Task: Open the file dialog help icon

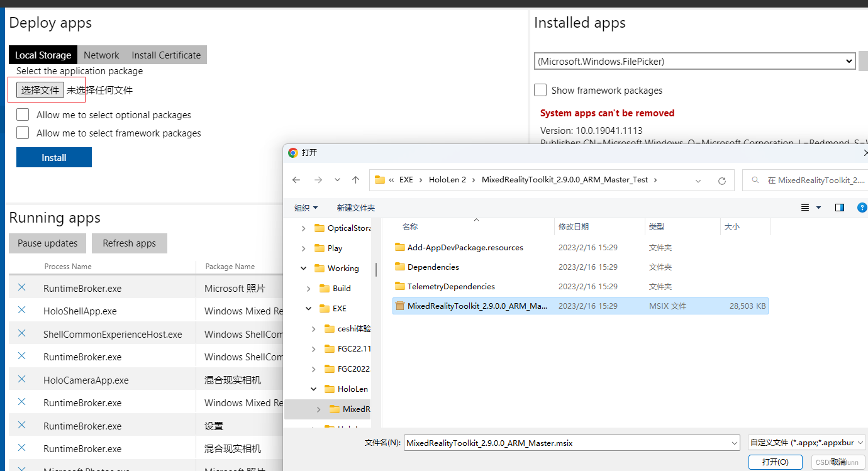Action: [862, 208]
